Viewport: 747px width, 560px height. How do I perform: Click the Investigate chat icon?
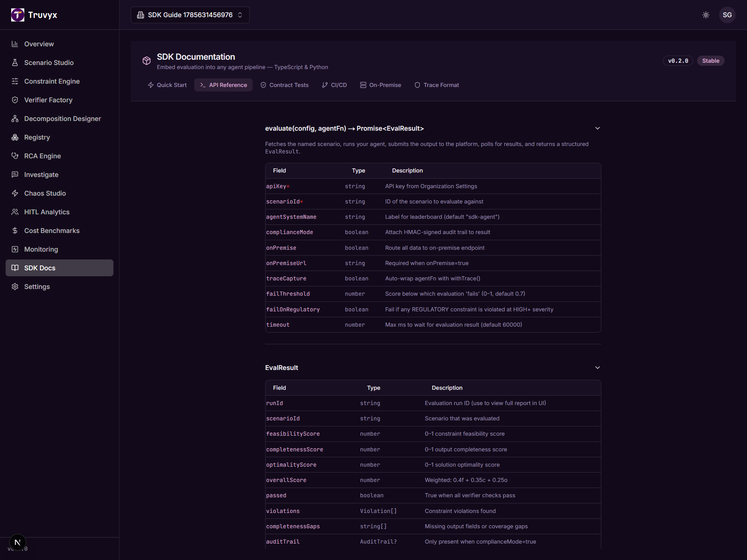point(15,175)
